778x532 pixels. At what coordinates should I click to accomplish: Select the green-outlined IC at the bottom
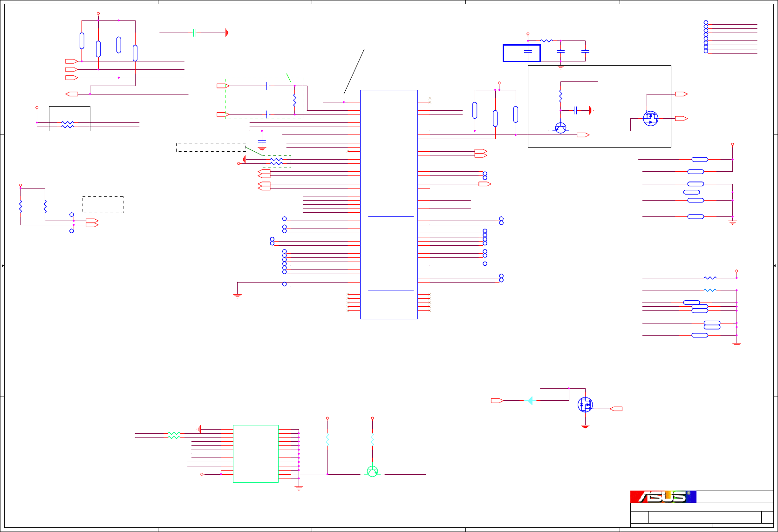pyautogui.click(x=256, y=454)
